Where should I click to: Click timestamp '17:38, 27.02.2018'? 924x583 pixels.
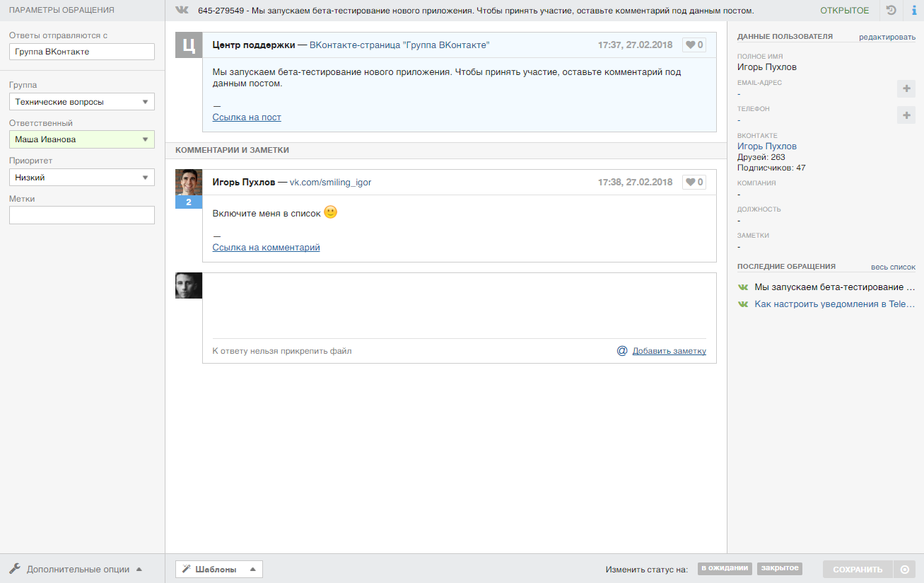coord(635,183)
